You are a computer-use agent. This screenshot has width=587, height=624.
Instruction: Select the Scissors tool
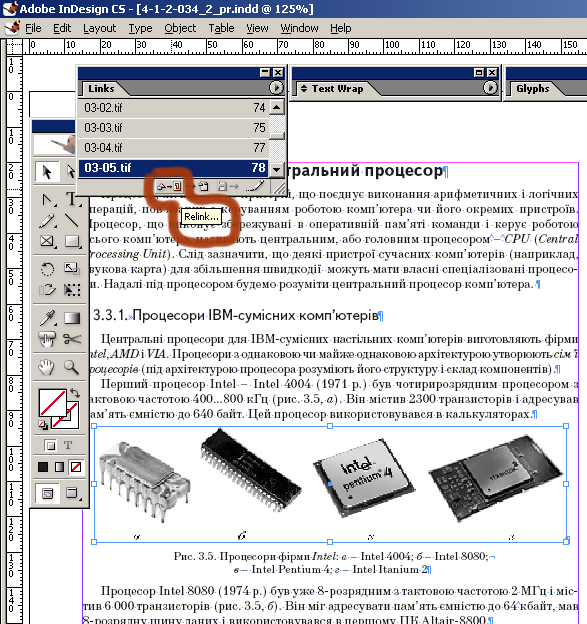coord(72,339)
